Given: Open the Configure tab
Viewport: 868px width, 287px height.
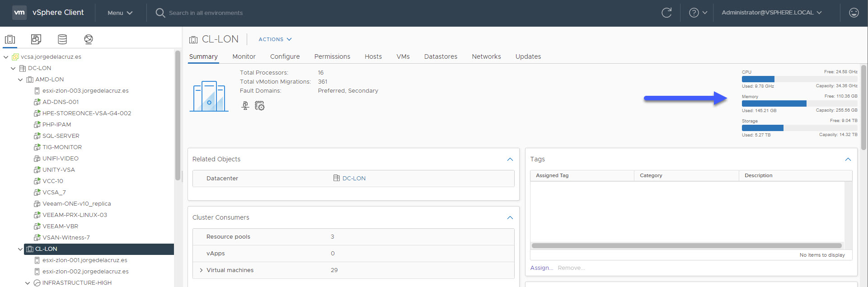Looking at the screenshot, I should (x=285, y=56).
